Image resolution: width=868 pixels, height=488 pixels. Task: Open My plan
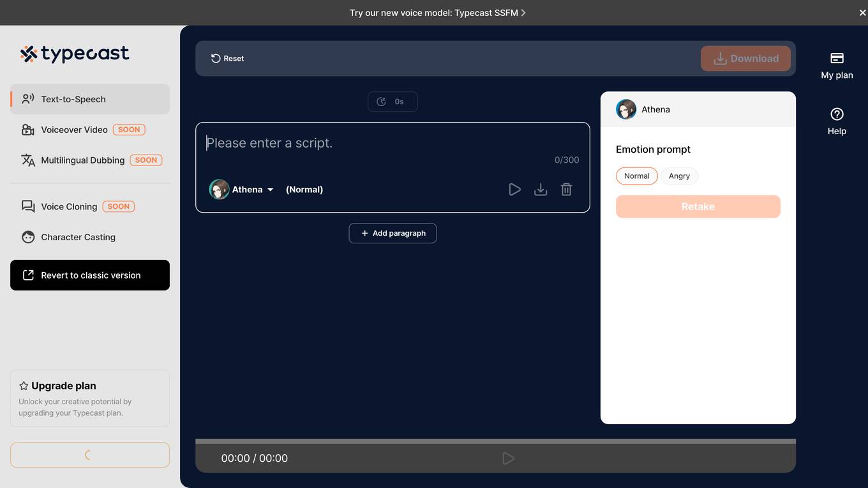point(837,66)
